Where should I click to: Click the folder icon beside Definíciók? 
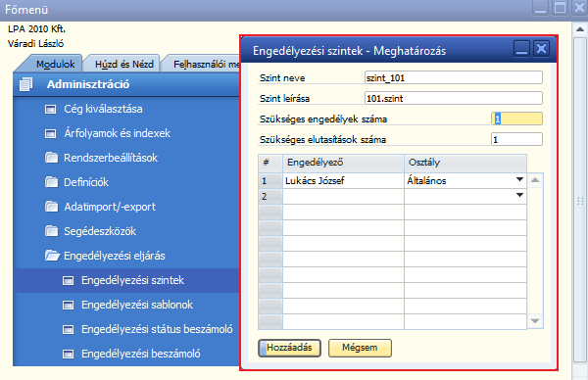(51, 182)
